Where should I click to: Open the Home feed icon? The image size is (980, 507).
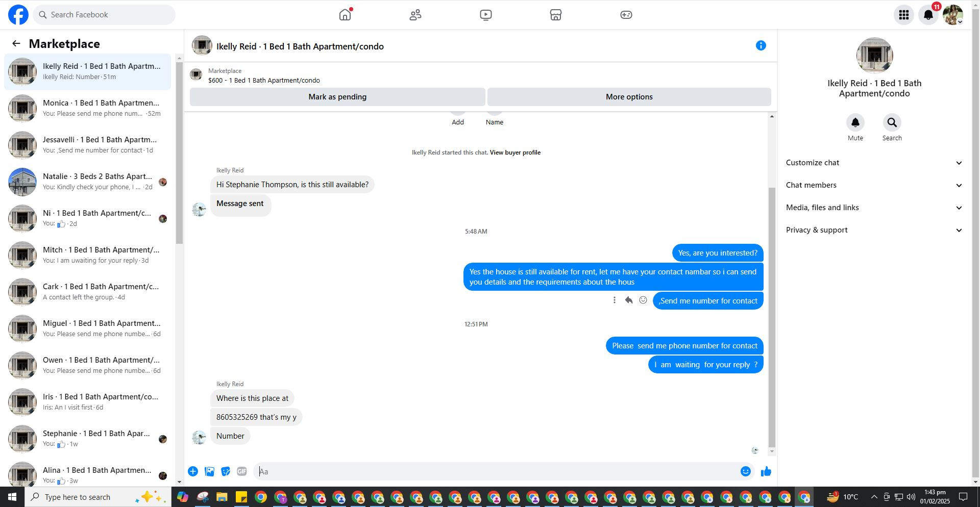click(346, 15)
